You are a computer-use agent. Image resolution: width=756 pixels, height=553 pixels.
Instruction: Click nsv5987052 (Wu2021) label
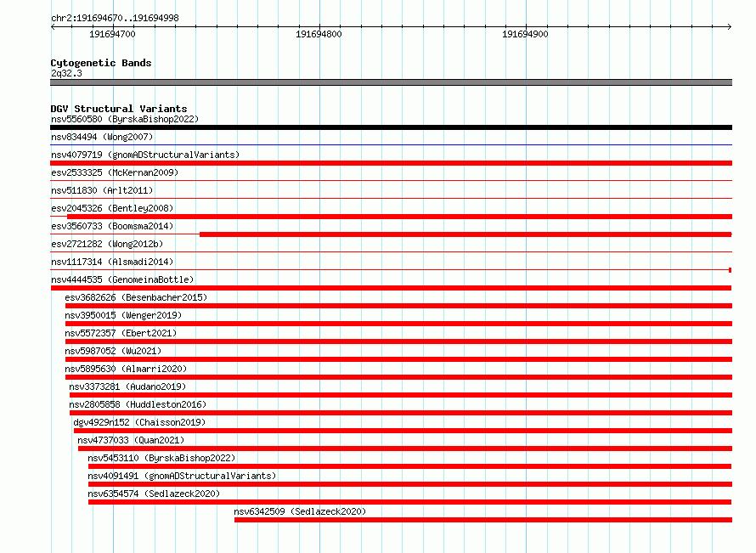tap(113, 351)
